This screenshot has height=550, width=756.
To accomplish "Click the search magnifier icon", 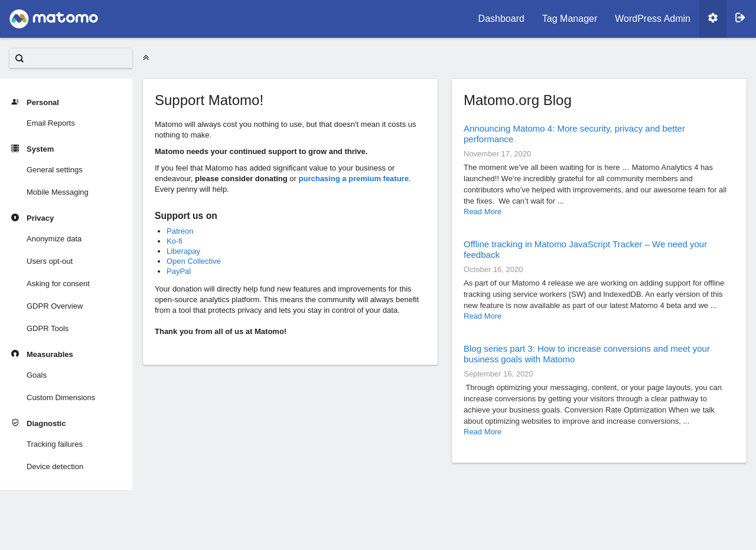I will pyautogui.click(x=19, y=58).
